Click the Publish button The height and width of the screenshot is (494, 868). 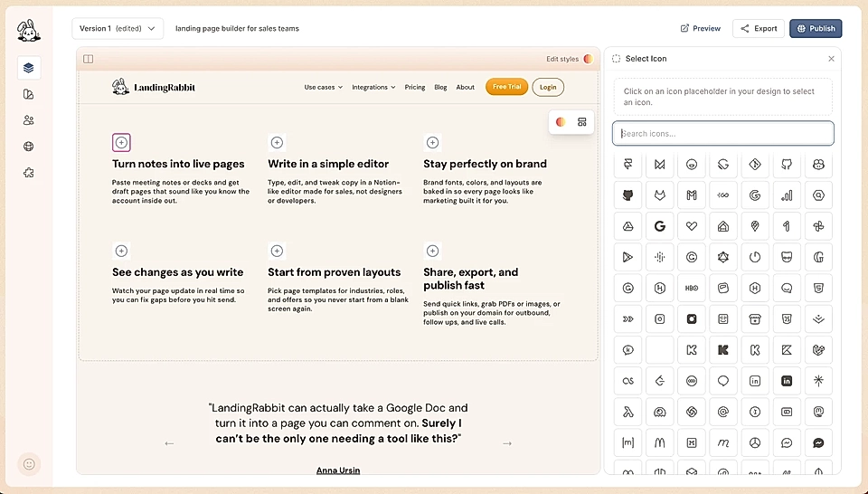pyautogui.click(x=816, y=28)
